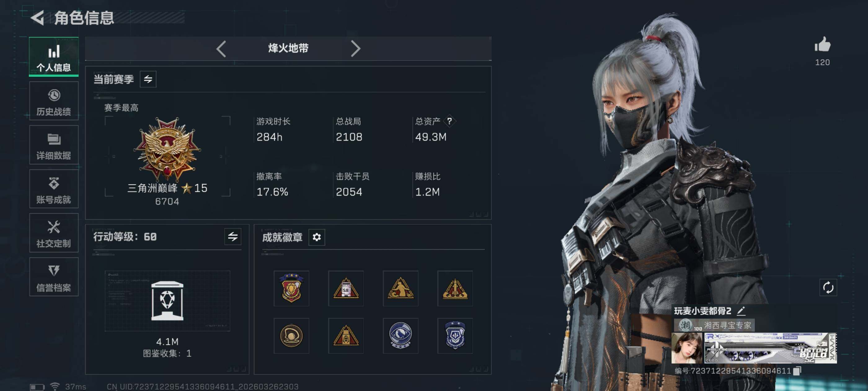Go back using the arrow beside 角色信息
This screenshot has width=868, height=391.
point(38,18)
